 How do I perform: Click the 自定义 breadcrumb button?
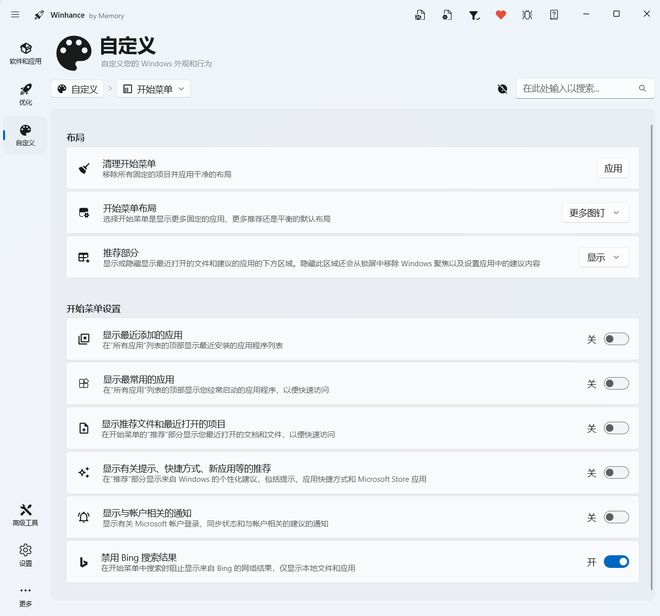[77, 89]
